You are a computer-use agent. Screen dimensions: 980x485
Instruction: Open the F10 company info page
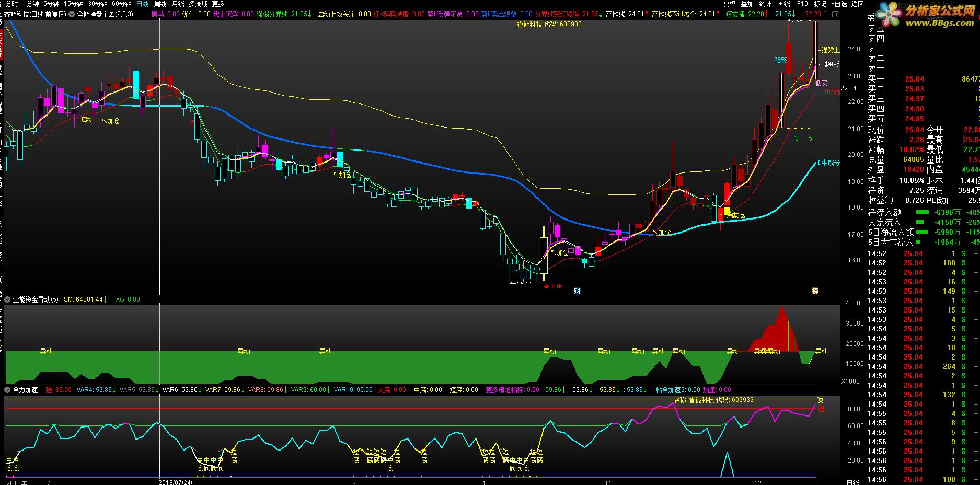(x=802, y=4)
